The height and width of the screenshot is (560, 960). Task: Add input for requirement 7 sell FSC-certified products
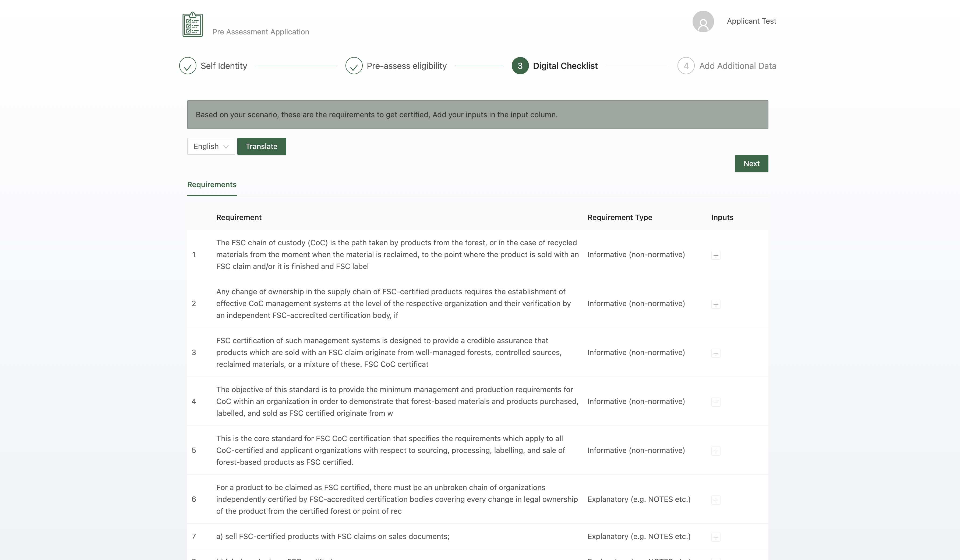click(715, 537)
